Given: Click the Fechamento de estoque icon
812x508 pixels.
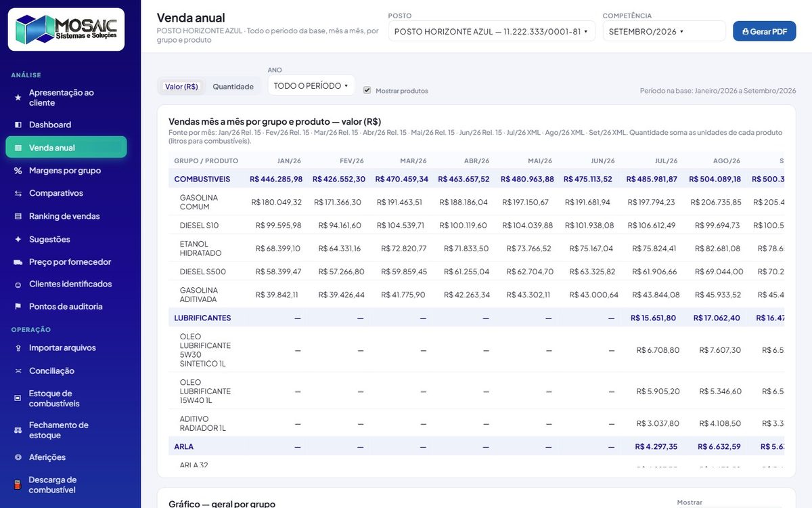Looking at the screenshot, I should point(18,430).
